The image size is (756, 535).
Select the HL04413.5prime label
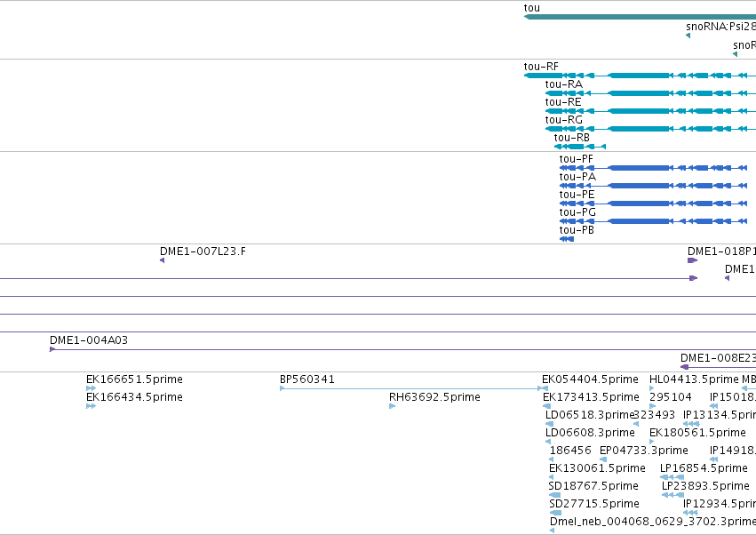694,379
